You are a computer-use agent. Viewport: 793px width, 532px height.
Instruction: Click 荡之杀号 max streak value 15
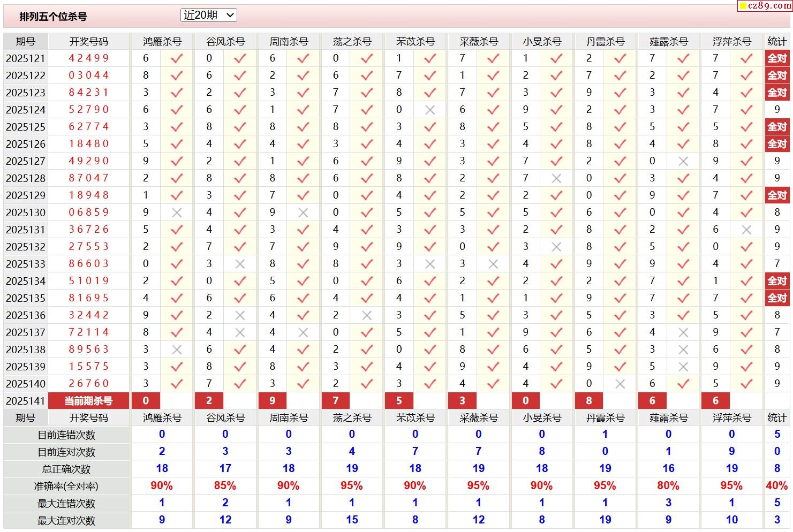(352, 520)
